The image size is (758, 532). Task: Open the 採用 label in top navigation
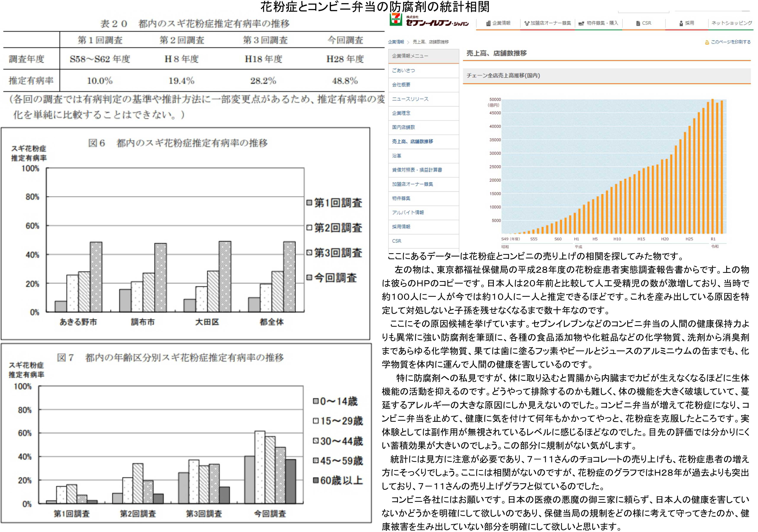(689, 23)
